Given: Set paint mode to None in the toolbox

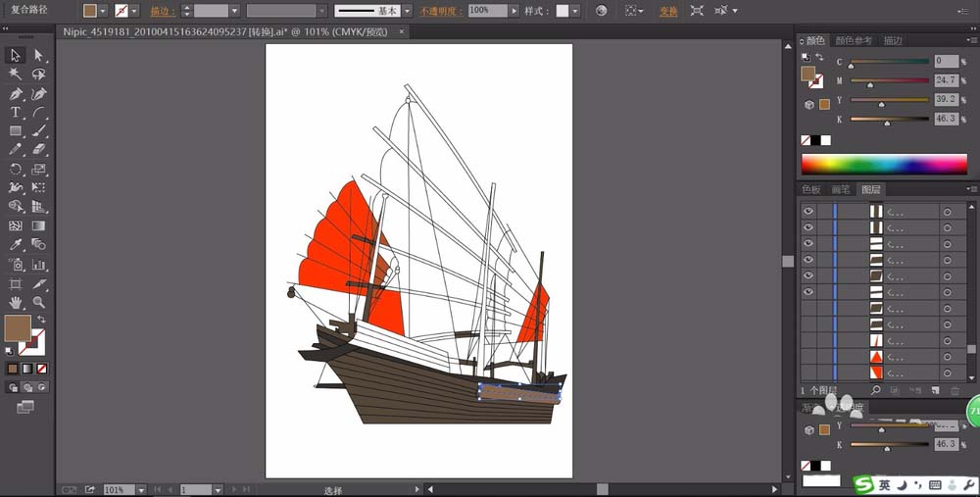Looking at the screenshot, I should (42, 369).
